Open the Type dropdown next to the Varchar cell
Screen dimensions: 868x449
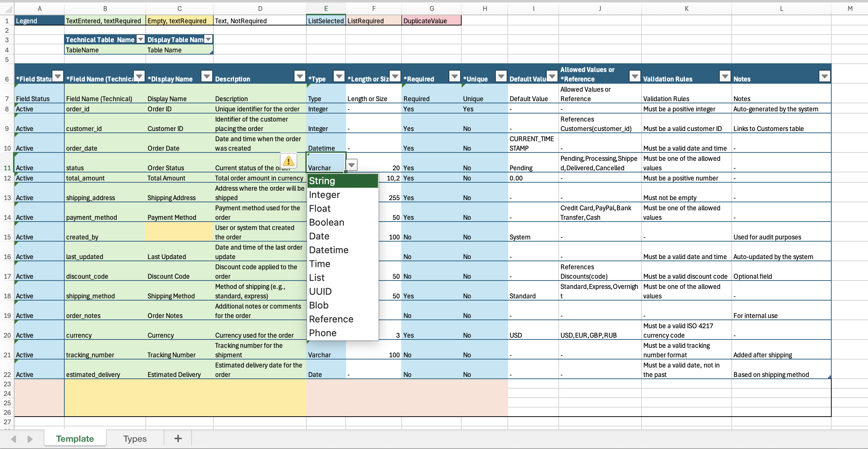click(351, 165)
